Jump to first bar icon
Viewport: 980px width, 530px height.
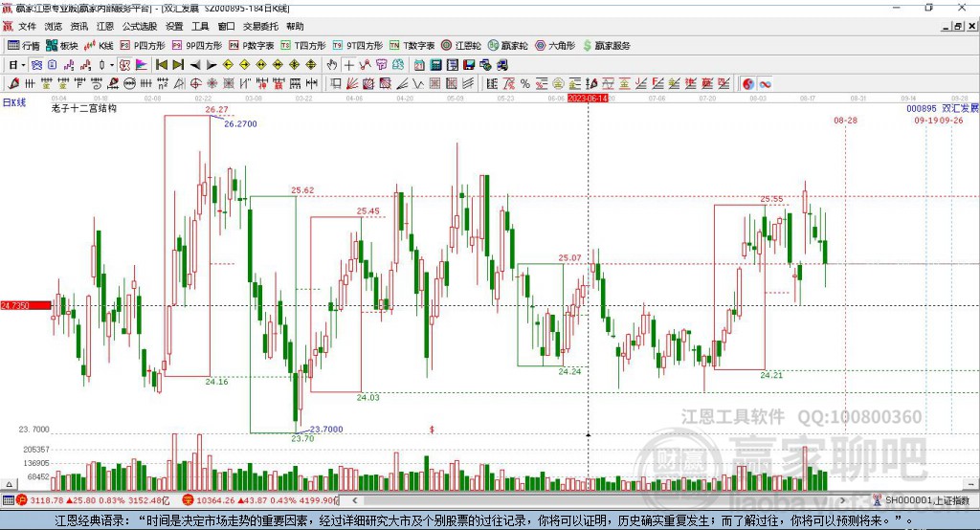[x=161, y=65]
